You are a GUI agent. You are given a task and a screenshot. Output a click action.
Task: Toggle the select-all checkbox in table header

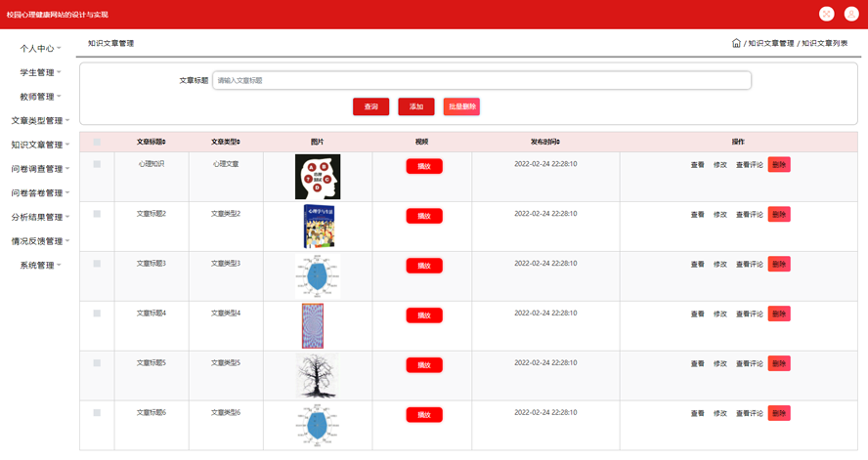(97, 143)
